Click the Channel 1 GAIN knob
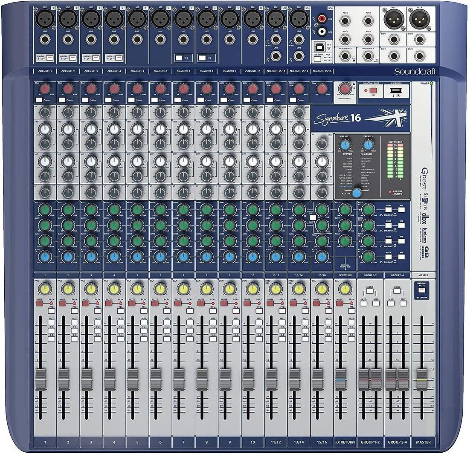Viewport: 476px width, 454px height. click(x=45, y=89)
